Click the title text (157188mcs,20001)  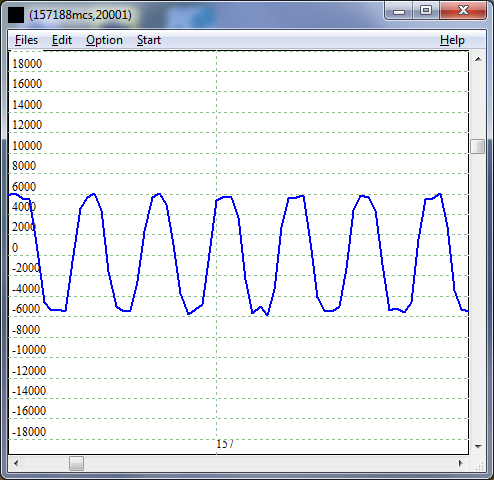coord(80,15)
